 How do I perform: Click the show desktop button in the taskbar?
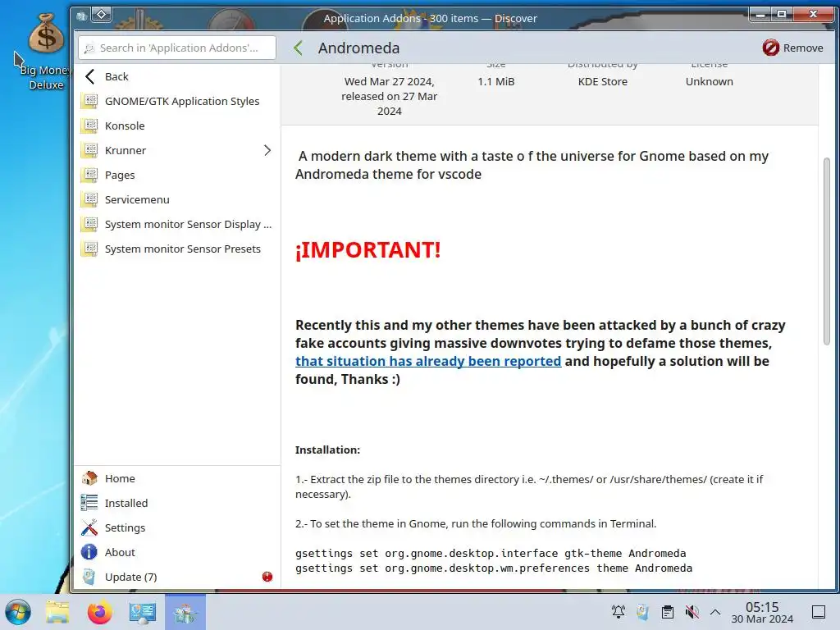(818, 612)
